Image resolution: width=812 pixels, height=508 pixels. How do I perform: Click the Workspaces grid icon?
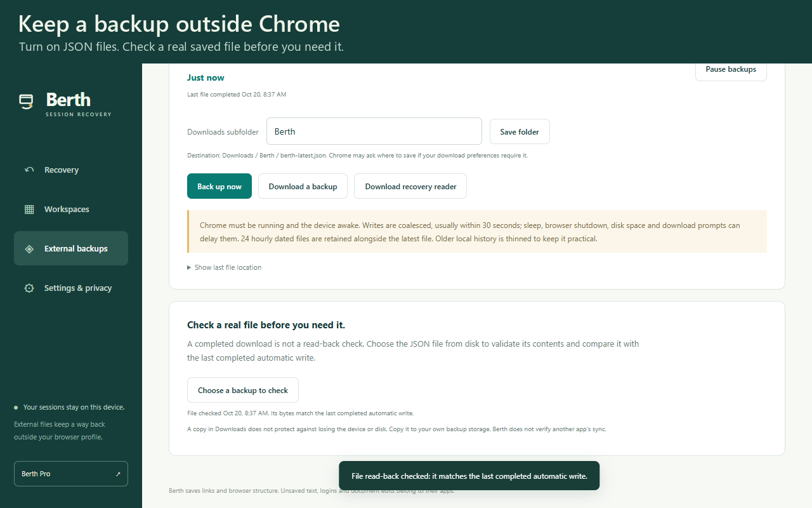point(29,209)
